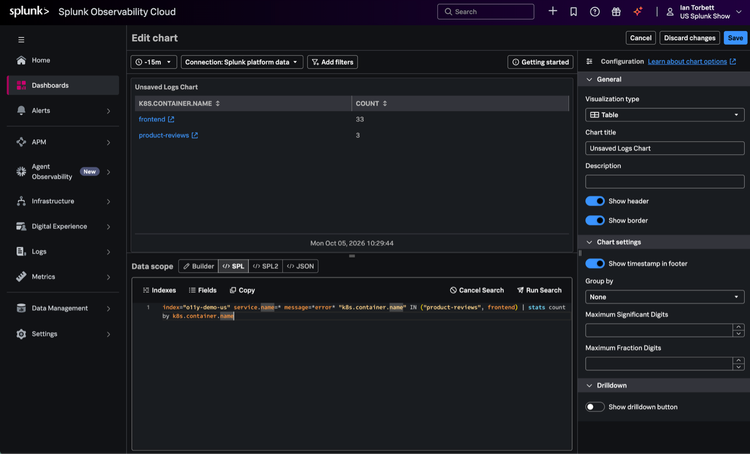Screen dimensions: 750x455
Task: Enable Show drilldown button toggle
Action: pos(595,407)
